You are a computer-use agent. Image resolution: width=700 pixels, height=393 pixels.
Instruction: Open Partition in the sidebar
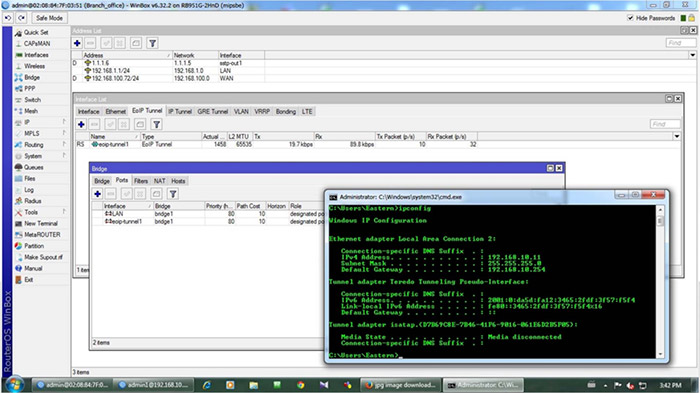(34, 246)
